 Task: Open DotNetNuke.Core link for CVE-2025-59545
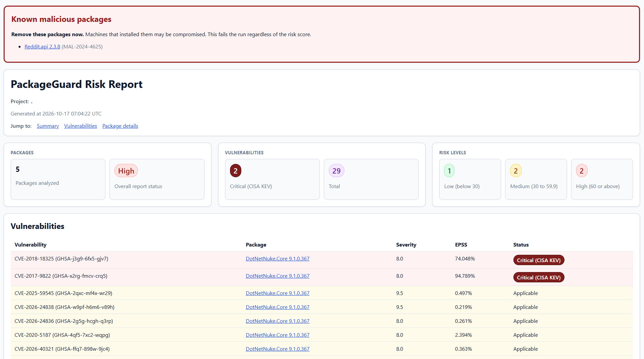coord(278,293)
